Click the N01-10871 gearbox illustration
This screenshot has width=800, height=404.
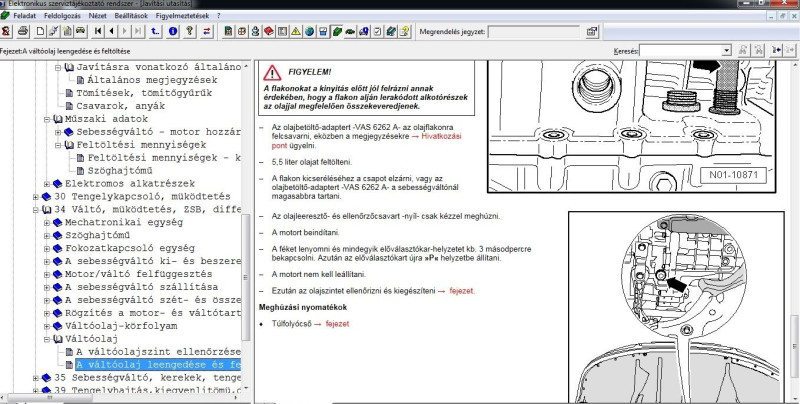point(632,126)
